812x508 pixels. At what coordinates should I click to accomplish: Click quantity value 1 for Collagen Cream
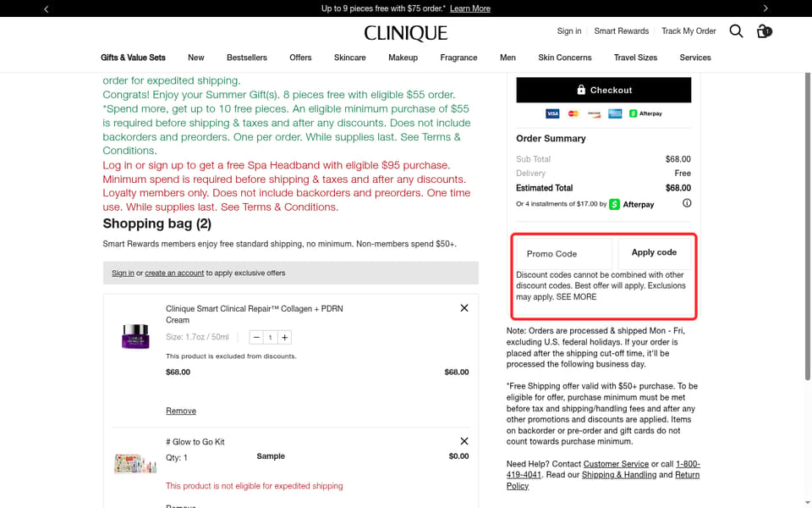(x=271, y=338)
